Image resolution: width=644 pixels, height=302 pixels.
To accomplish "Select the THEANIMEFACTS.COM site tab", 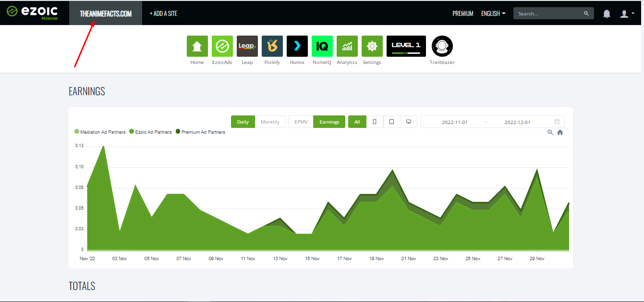I will [x=106, y=13].
